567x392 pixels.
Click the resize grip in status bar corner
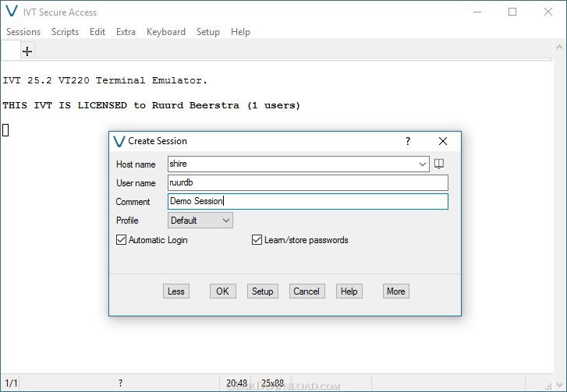[548, 387]
